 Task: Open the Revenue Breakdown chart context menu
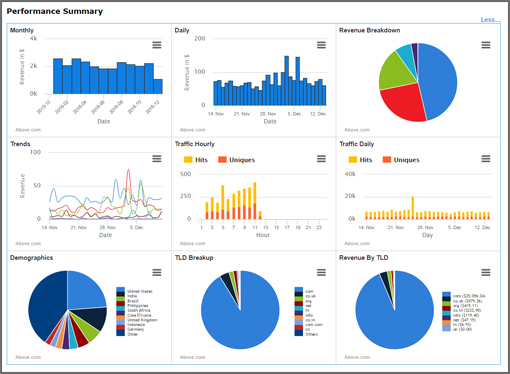click(x=486, y=45)
